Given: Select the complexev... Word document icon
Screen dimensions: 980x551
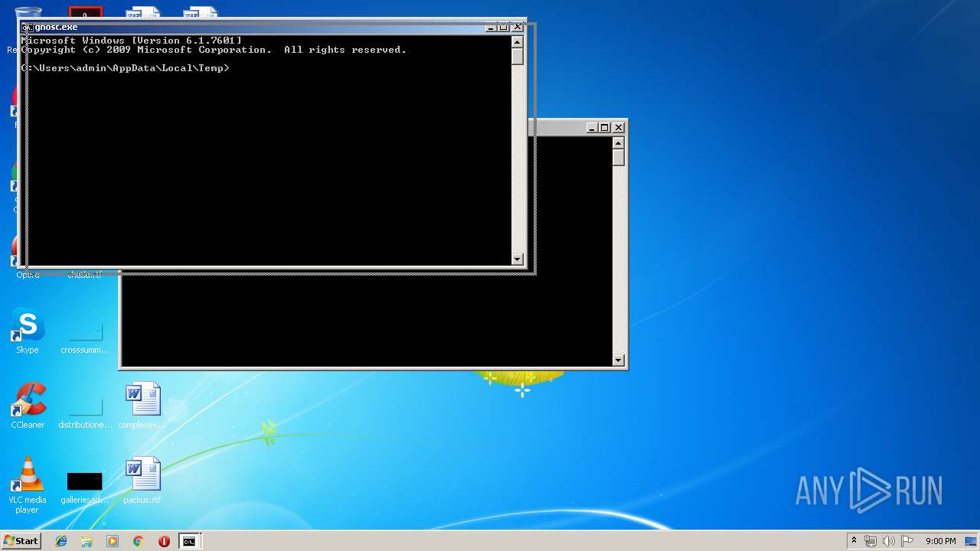Looking at the screenshot, I should tap(142, 406).
